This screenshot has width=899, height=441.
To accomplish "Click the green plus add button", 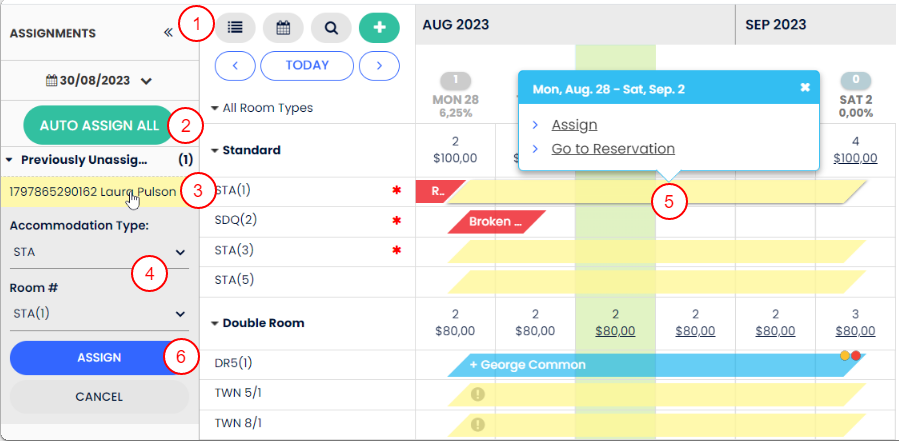I will click(379, 27).
